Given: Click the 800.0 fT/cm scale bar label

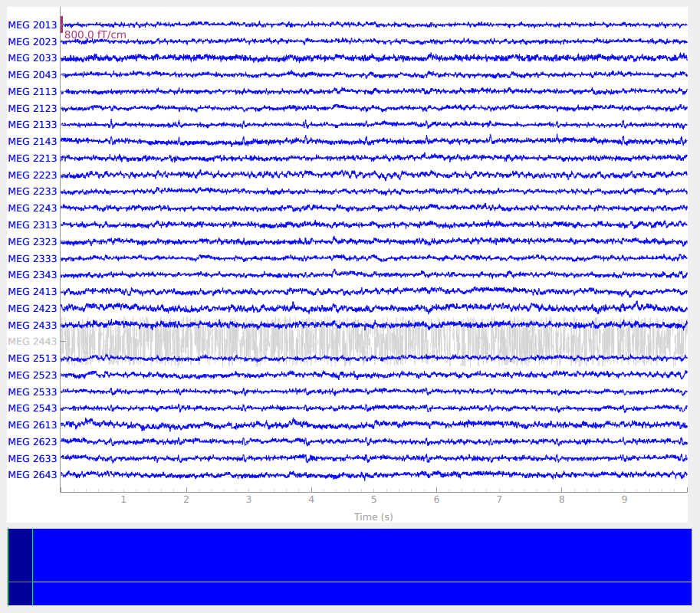Looking at the screenshot, I should [x=95, y=35].
